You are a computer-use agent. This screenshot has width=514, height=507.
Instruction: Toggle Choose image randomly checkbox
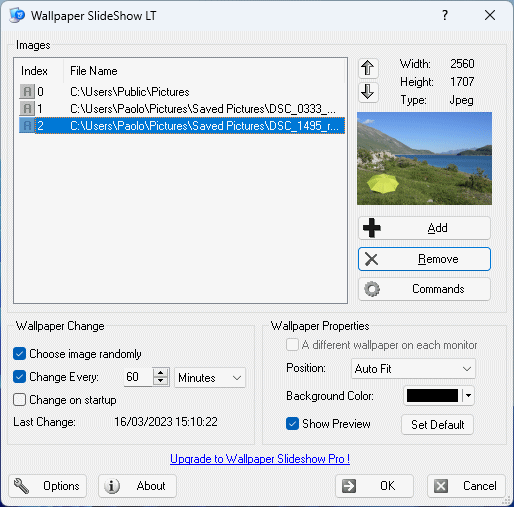point(20,354)
